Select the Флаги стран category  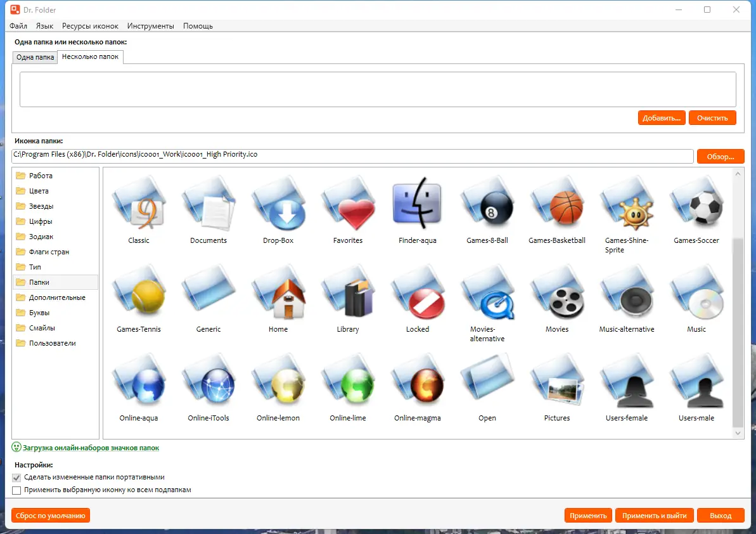tap(55, 252)
